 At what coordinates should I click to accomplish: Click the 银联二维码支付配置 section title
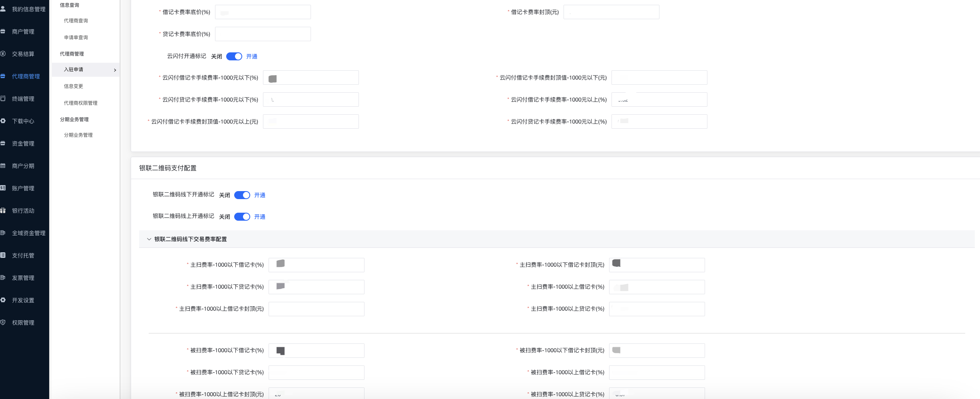coord(168,168)
